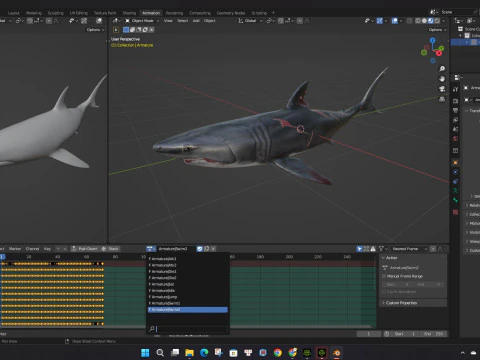Toggle viewport gizmo visibility button

[380, 21]
